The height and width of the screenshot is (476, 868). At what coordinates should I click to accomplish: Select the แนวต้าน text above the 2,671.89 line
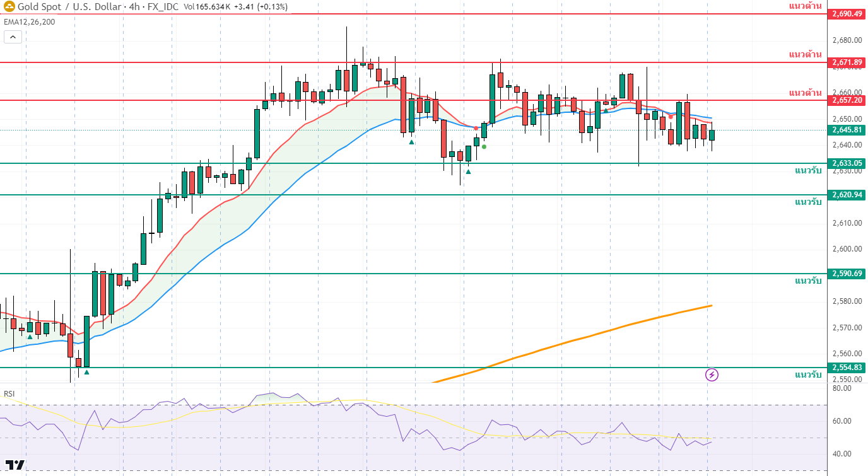click(806, 55)
